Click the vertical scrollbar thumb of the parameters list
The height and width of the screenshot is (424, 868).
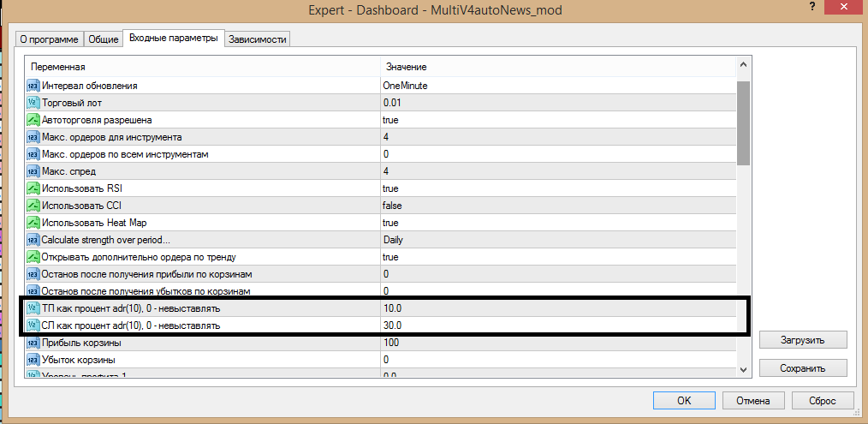743,123
